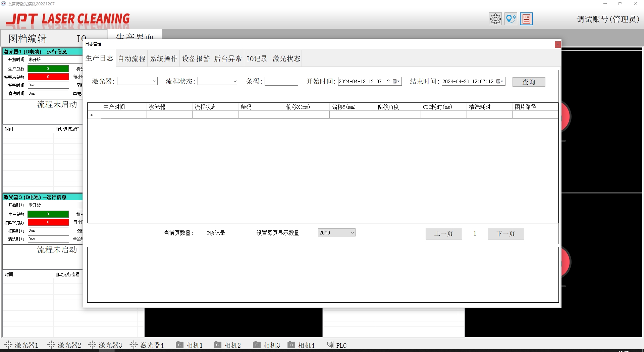Expand the 激光器 dropdown
The height and width of the screenshot is (352, 644).
point(155,81)
